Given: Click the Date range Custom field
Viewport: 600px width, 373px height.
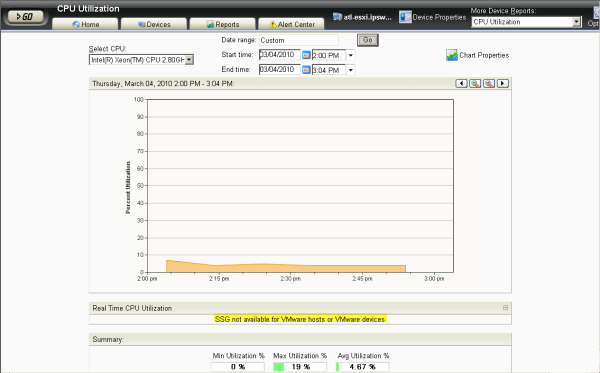Looking at the screenshot, I should point(298,40).
